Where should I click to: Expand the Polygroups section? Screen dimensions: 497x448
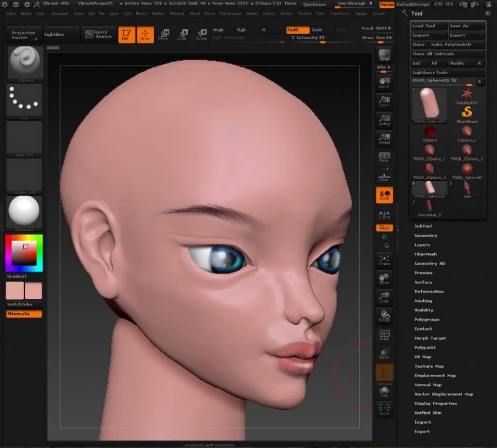(427, 319)
